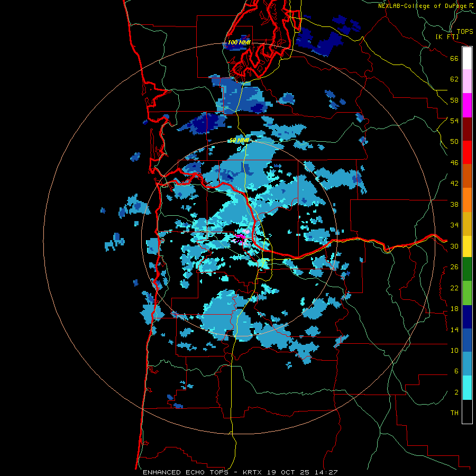Click the dark red legend swatch
476x476 pixels.
coord(467,129)
